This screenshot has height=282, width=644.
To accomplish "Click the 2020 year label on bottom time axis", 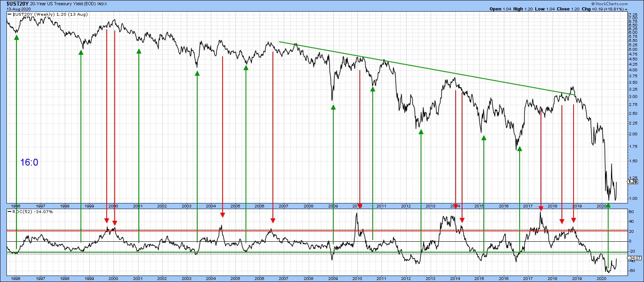I will tap(601, 278).
